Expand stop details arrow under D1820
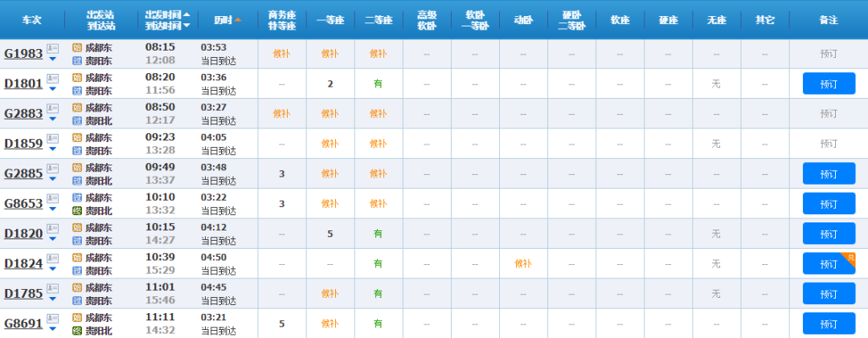This screenshot has height=338, width=868. click(52, 238)
